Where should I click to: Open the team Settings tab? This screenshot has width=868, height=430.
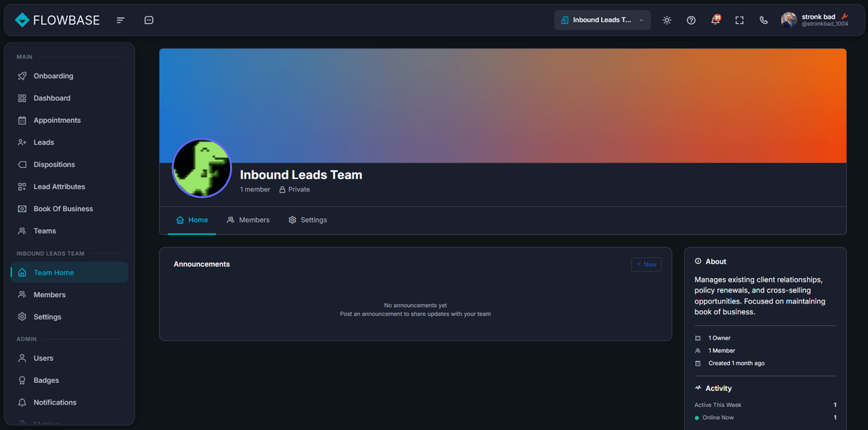click(307, 220)
